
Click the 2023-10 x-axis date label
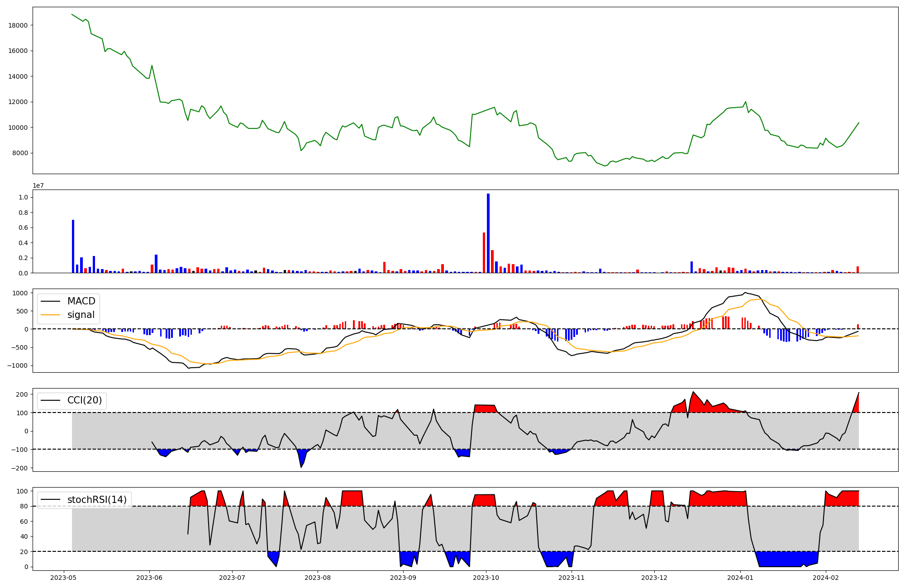pyautogui.click(x=486, y=578)
